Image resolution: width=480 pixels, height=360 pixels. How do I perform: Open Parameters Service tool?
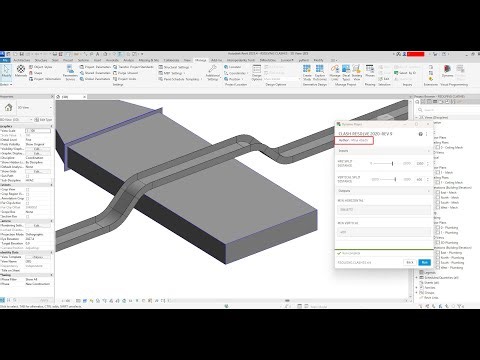(70, 73)
